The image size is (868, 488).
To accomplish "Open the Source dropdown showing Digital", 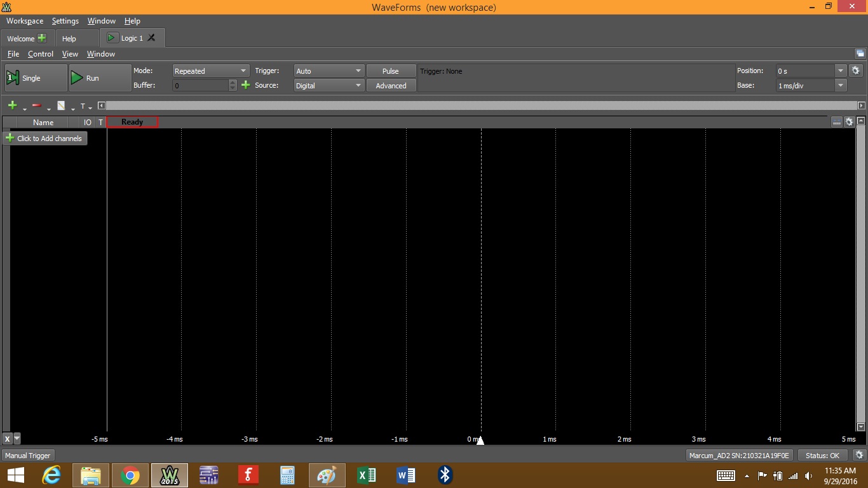I will pyautogui.click(x=328, y=85).
